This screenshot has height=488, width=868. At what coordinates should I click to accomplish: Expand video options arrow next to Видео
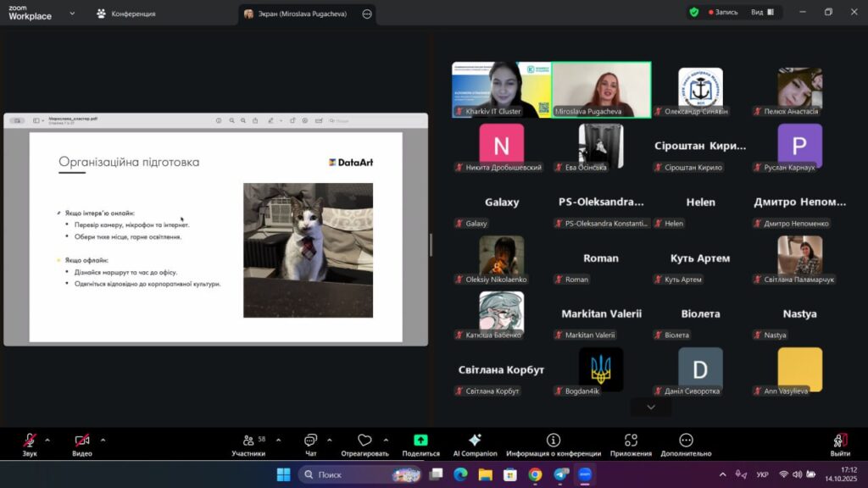pyautogui.click(x=103, y=440)
